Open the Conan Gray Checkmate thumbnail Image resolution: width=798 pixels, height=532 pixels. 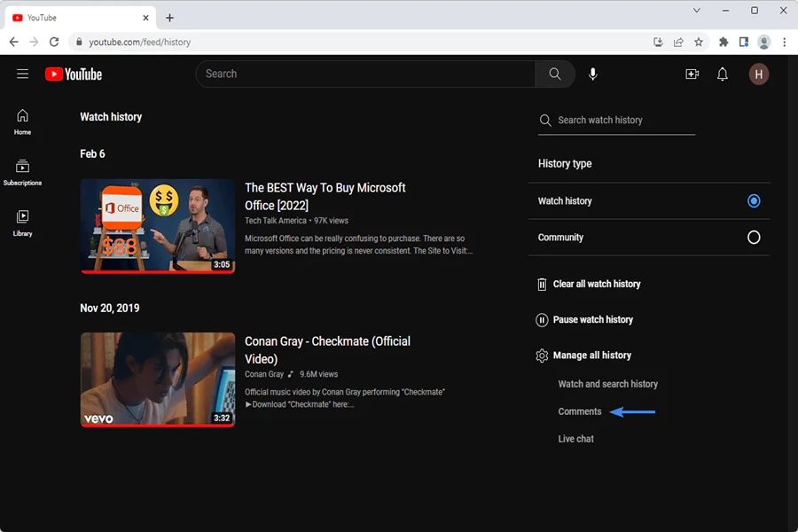(x=158, y=379)
